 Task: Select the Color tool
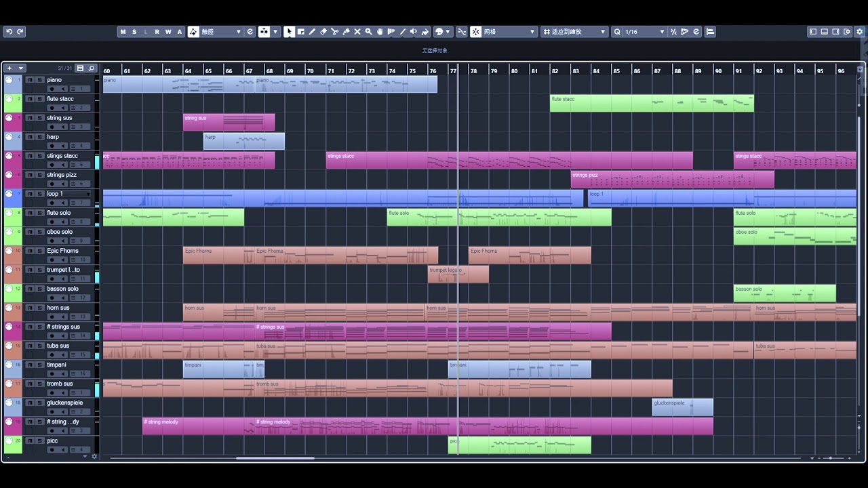pos(425,32)
